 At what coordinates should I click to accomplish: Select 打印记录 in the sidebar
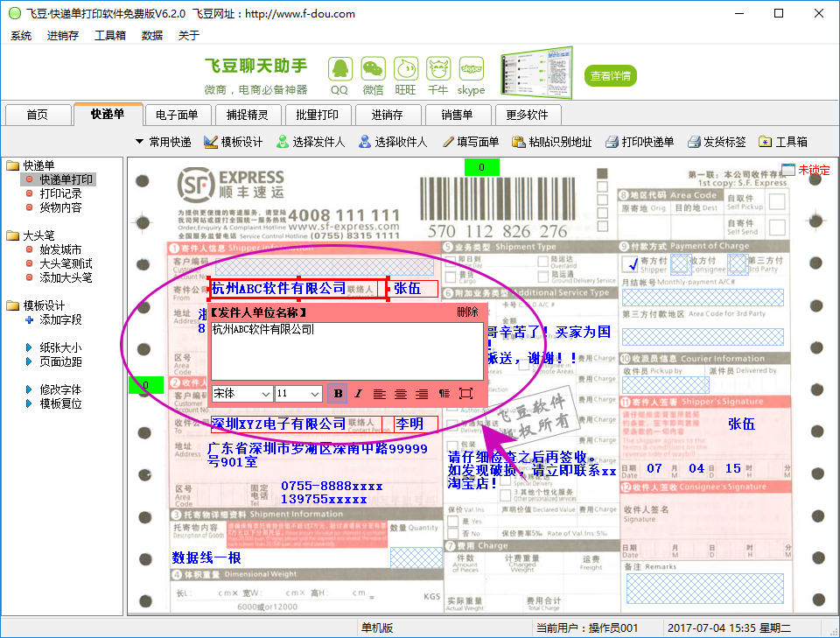click(x=60, y=193)
